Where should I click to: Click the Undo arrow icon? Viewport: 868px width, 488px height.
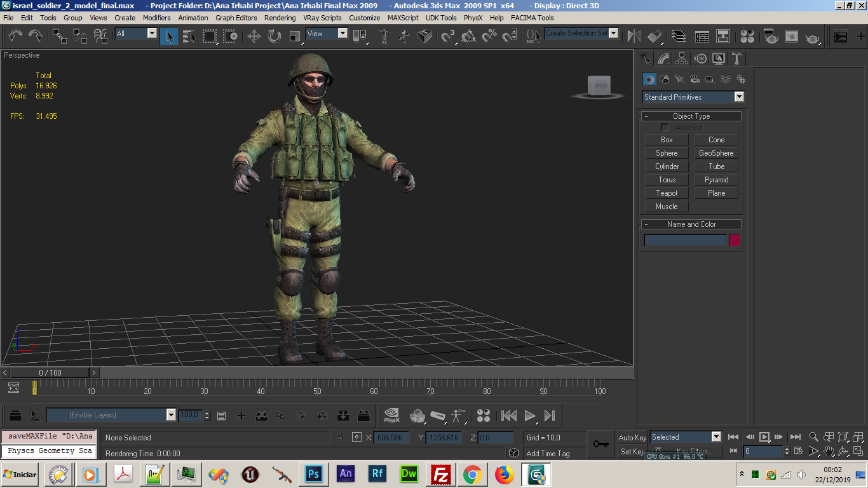click(15, 36)
